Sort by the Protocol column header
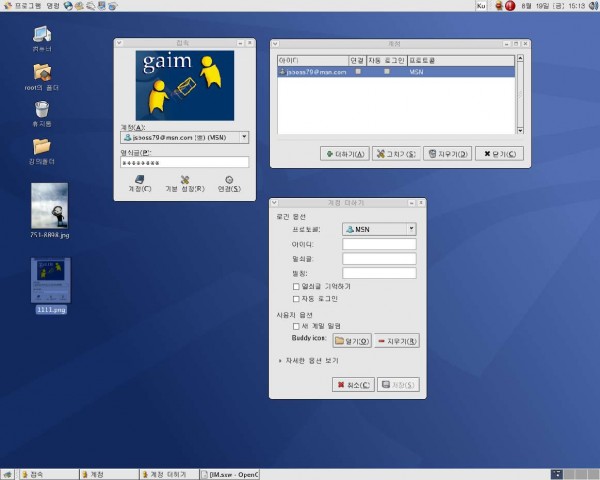The image size is (600, 480). [461, 60]
